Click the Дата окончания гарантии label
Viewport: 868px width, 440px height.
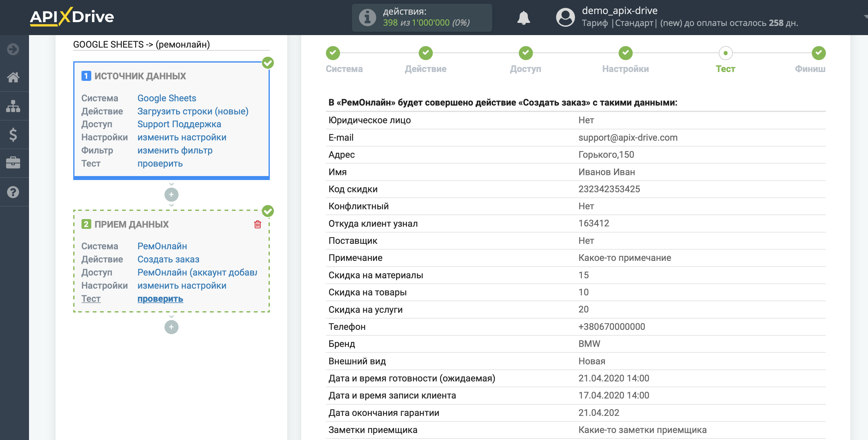pos(383,413)
